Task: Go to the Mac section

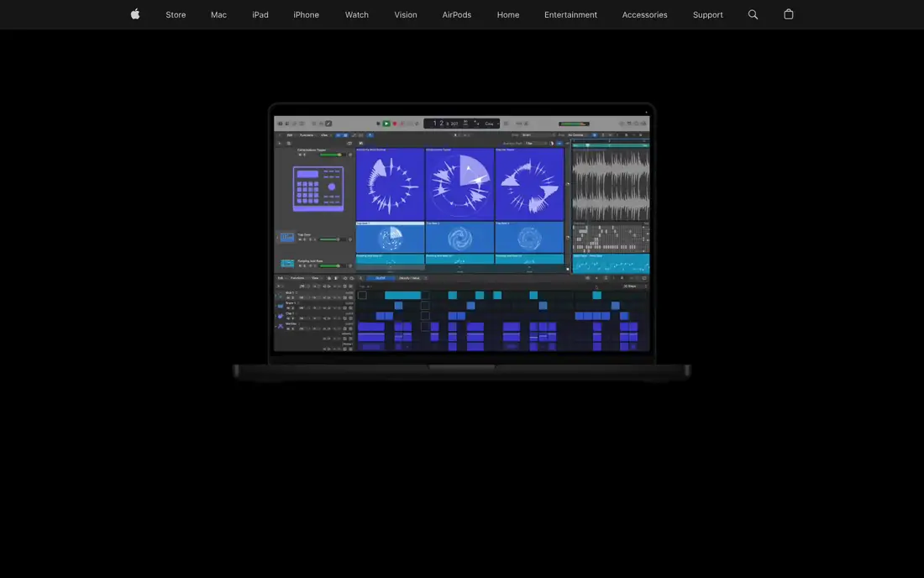Action: pos(218,15)
